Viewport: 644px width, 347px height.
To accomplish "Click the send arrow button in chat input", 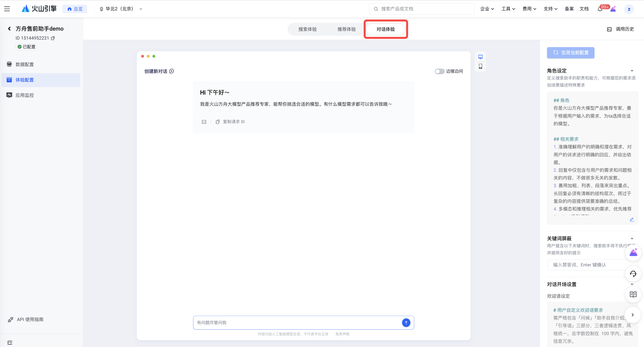I will (406, 323).
